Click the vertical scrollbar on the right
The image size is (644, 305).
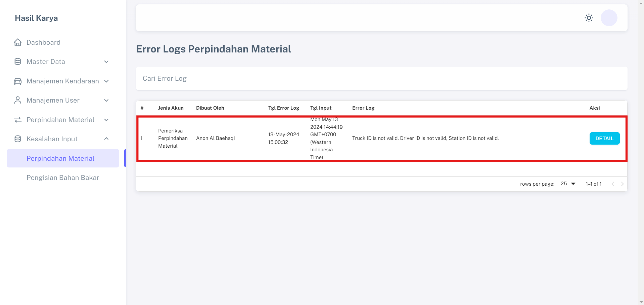click(x=641, y=151)
